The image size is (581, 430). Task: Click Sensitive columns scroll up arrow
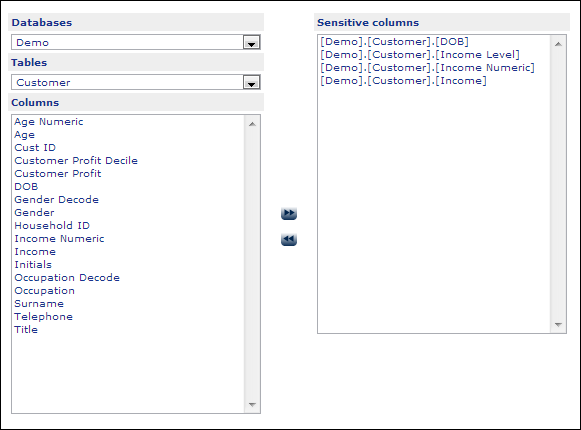[x=558, y=44]
